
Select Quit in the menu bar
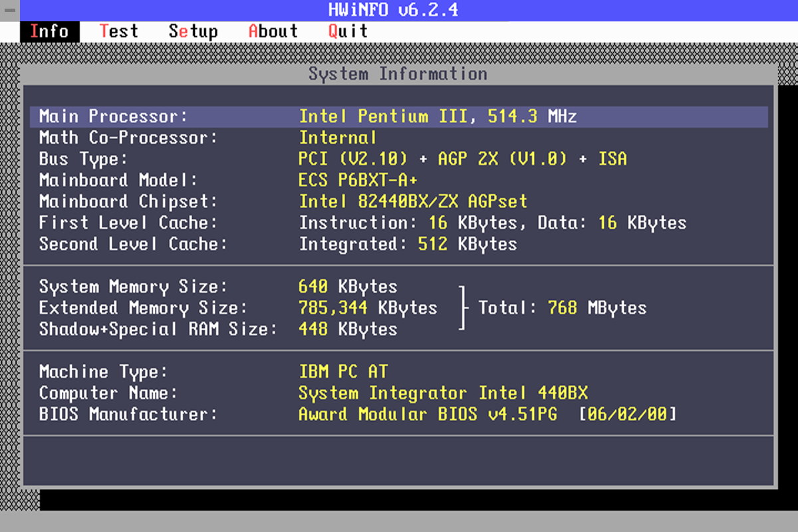[348, 31]
